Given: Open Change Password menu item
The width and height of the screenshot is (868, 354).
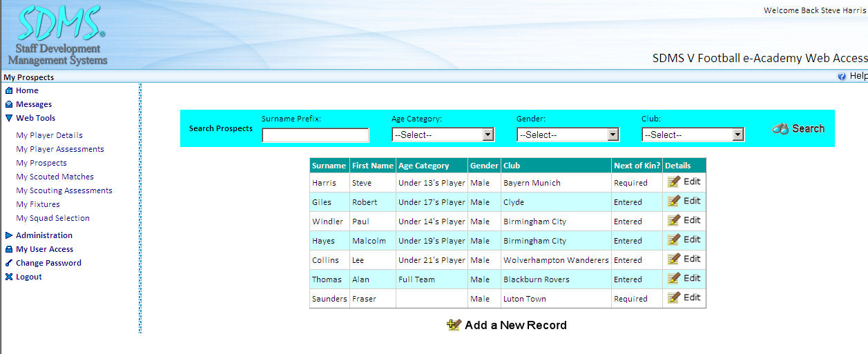Looking at the screenshot, I should (48, 263).
